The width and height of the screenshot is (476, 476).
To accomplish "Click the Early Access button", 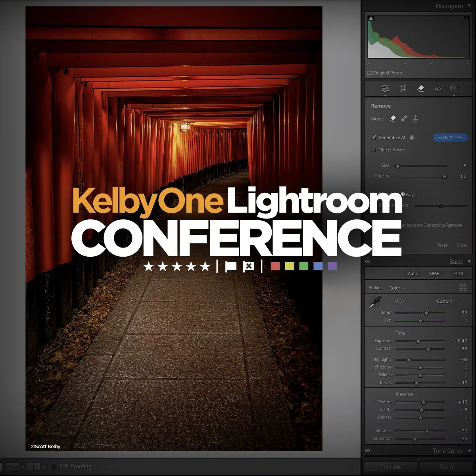I will click(451, 138).
